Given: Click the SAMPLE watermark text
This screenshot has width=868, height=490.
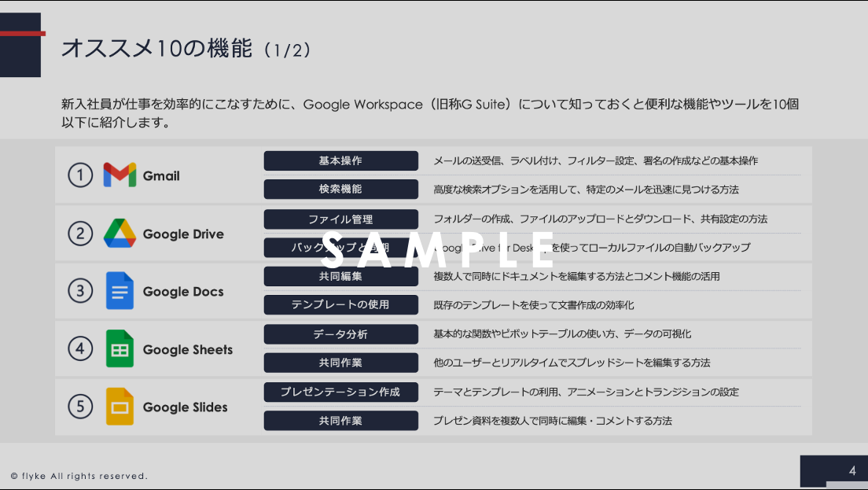Looking at the screenshot, I should pyautogui.click(x=438, y=248).
